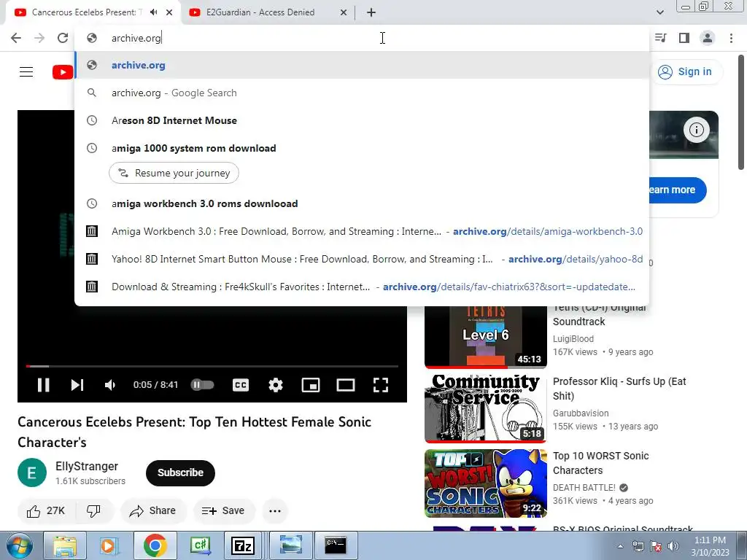Open Fre4kSkull's Favorites archive.org suggestion

point(362,287)
